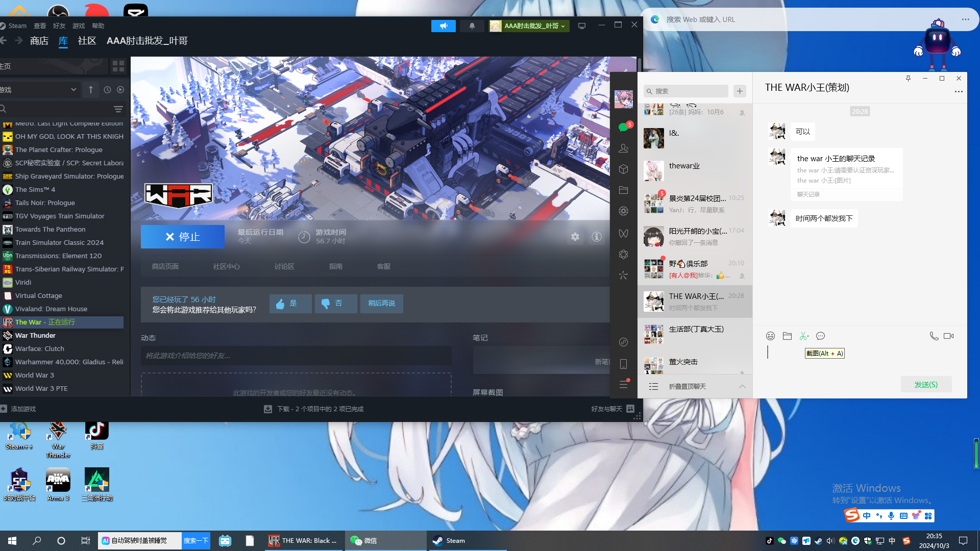This screenshot has width=980, height=551.
Task: Toggle Steam library sort direction arrow
Action: coord(91,90)
